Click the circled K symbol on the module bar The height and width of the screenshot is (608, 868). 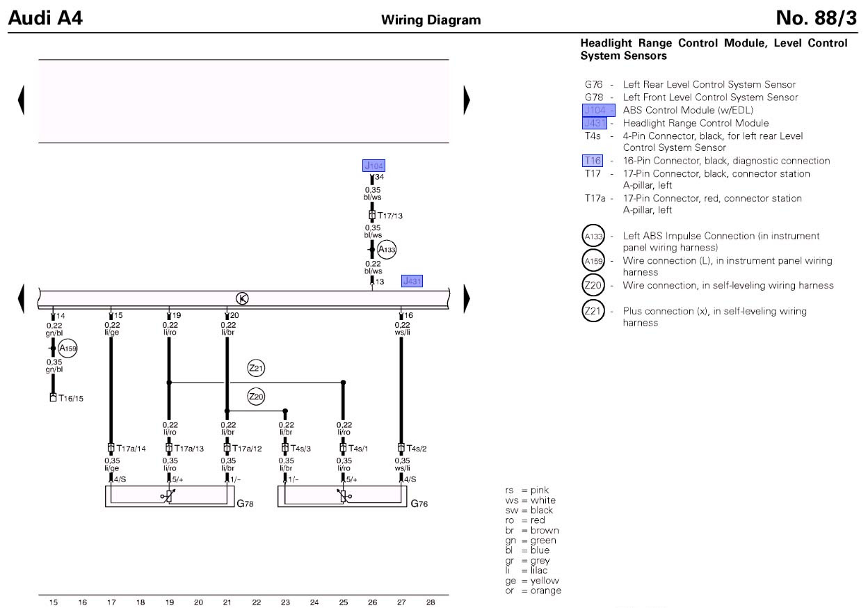[243, 298]
